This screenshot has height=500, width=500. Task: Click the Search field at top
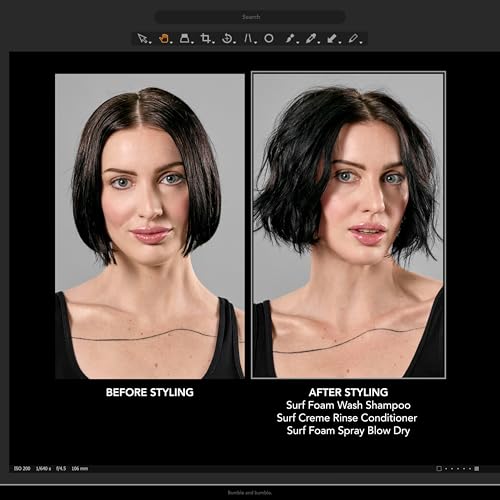[x=250, y=17]
